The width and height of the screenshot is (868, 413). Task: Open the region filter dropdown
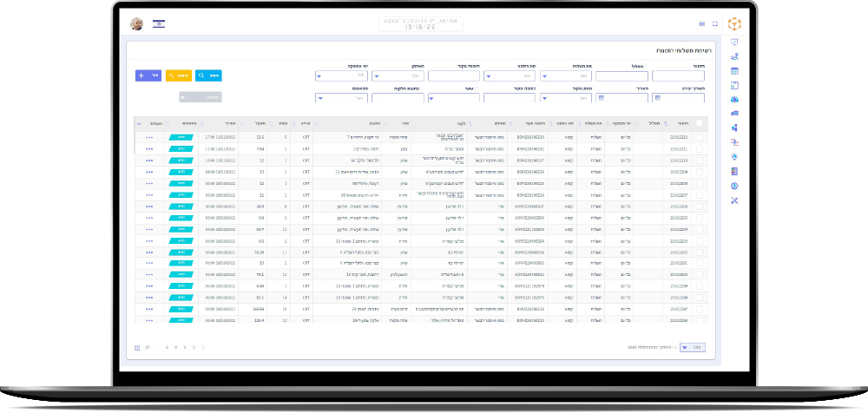pos(453,98)
